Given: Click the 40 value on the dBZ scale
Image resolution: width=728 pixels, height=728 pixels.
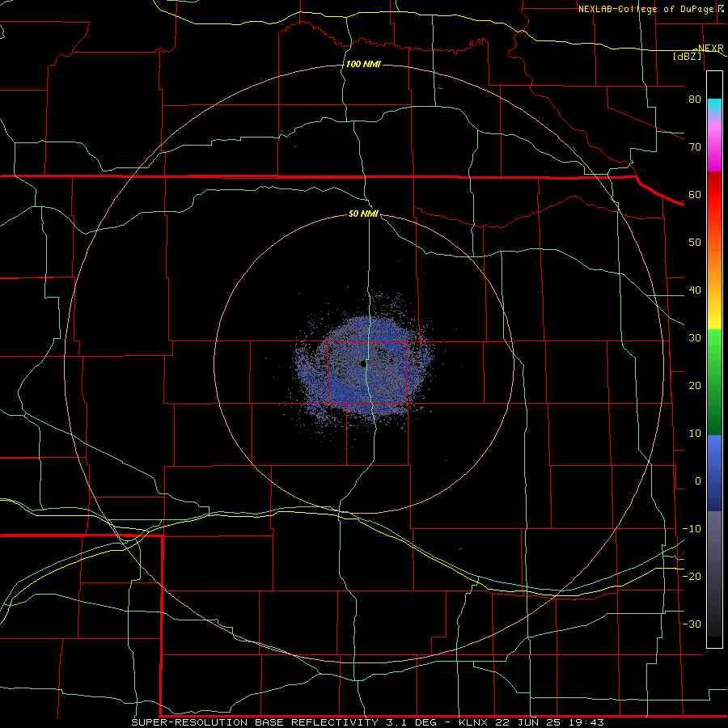Looking at the screenshot, I should (695, 290).
